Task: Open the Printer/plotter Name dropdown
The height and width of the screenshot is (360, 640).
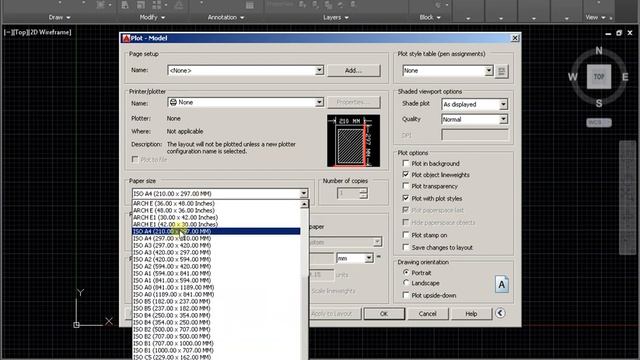Action: 319,102
